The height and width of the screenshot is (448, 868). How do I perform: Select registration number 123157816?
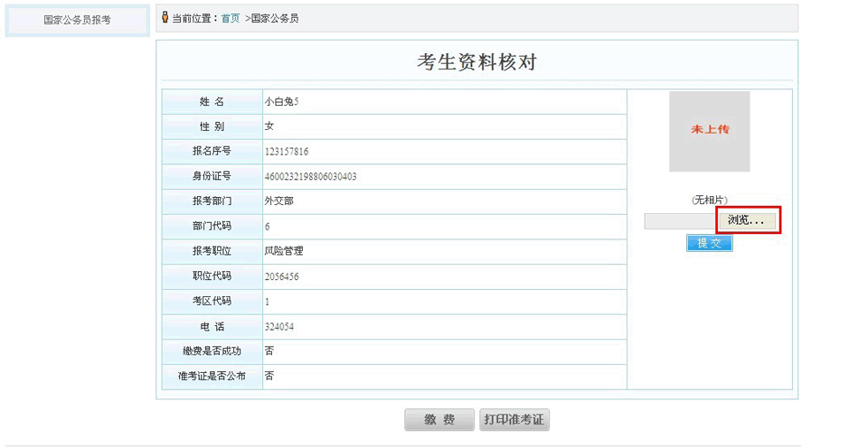click(x=287, y=152)
